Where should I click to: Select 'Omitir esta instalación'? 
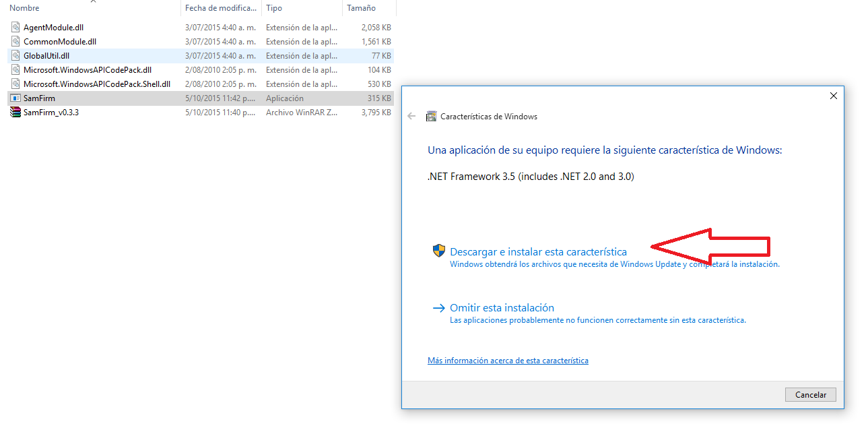pos(502,307)
